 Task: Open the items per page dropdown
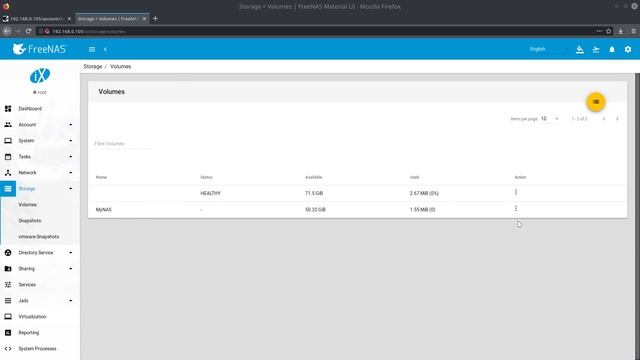point(549,119)
